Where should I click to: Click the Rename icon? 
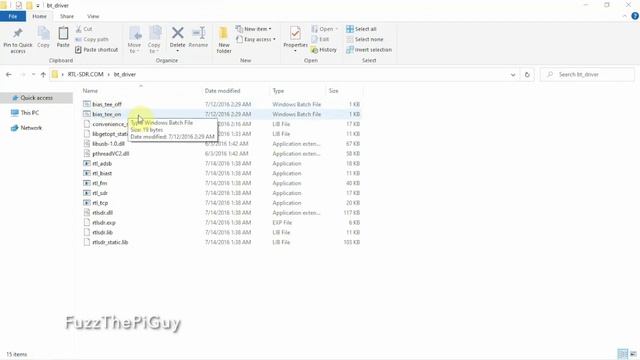point(198,33)
